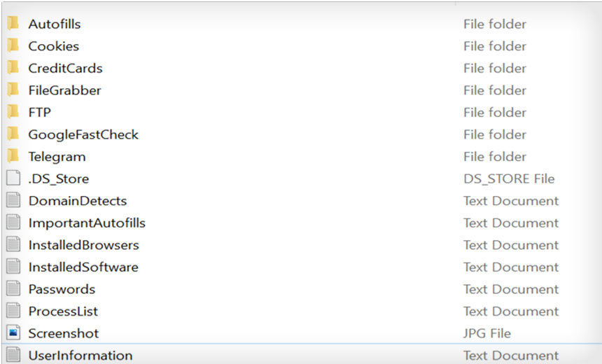Click the Screenshot JPG image icon
602x364 pixels.
[x=13, y=333]
